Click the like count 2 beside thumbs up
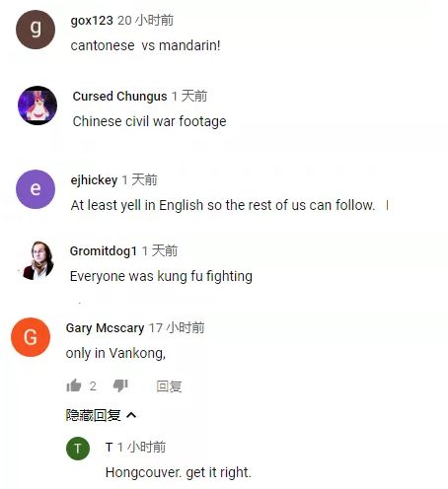This screenshot has width=448, height=489. pyautogui.click(x=93, y=385)
